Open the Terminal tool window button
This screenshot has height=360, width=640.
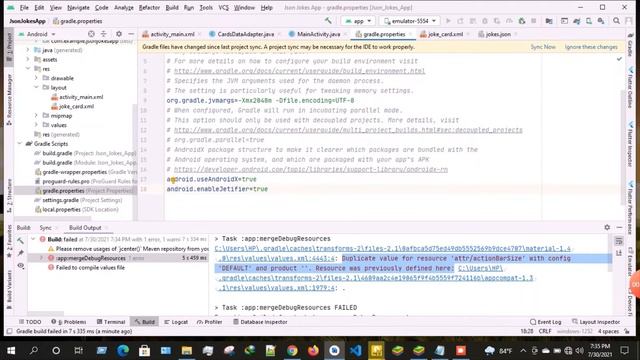[x=111, y=322]
